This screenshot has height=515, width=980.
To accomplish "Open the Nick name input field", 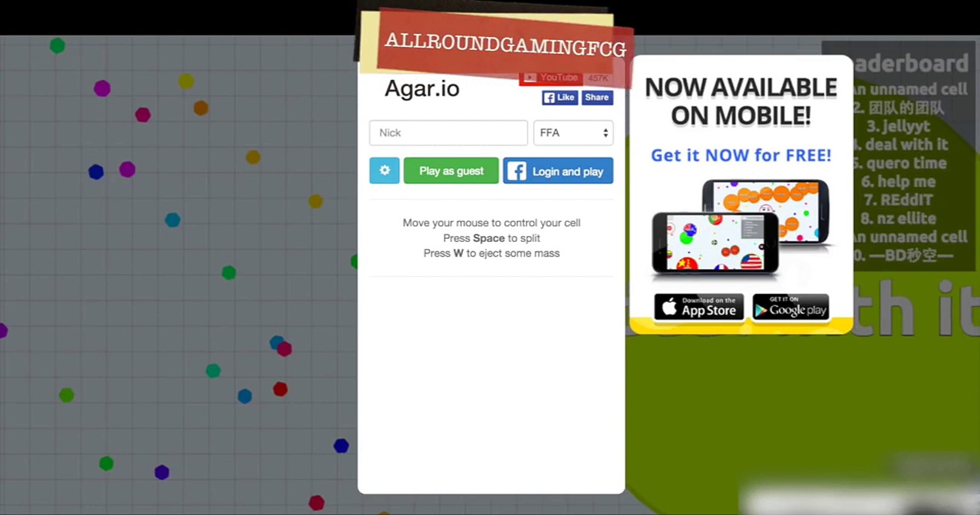I will pyautogui.click(x=448, y=132).
